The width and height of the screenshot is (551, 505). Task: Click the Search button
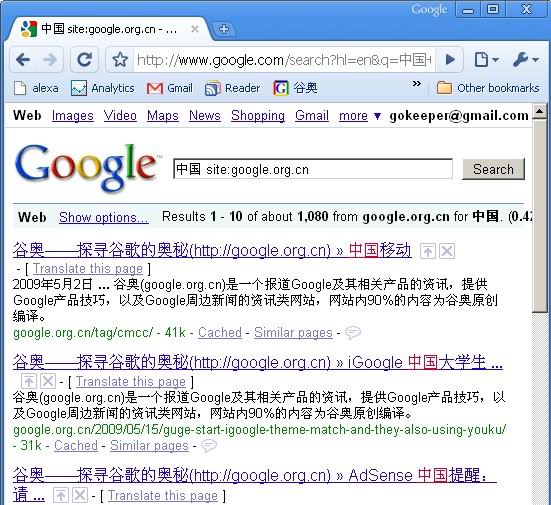tap(493, 169)
